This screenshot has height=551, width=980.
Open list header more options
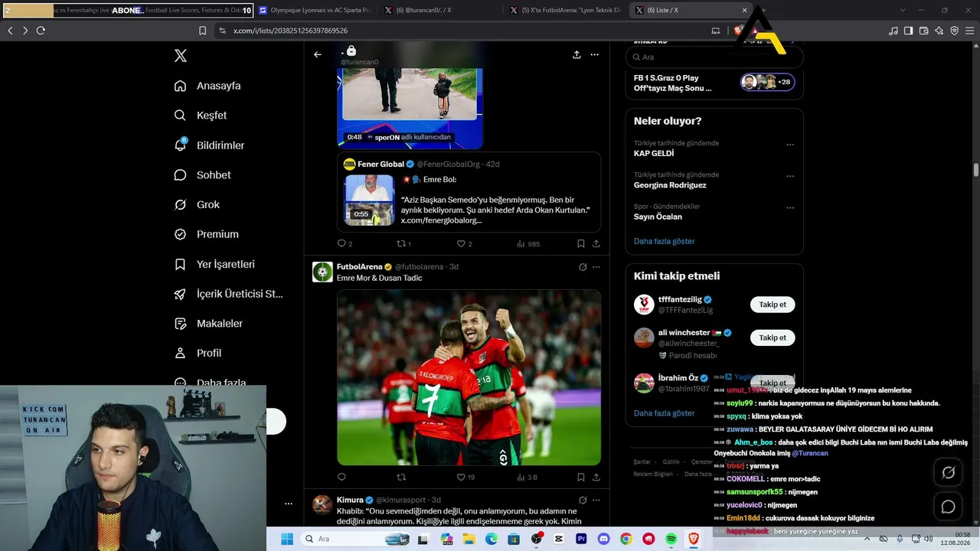tap(594, 54)
